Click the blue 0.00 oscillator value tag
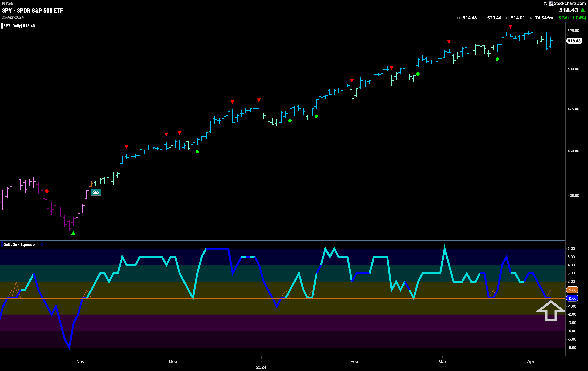This screenshot has height=371, width=588. tap(572, 298)
